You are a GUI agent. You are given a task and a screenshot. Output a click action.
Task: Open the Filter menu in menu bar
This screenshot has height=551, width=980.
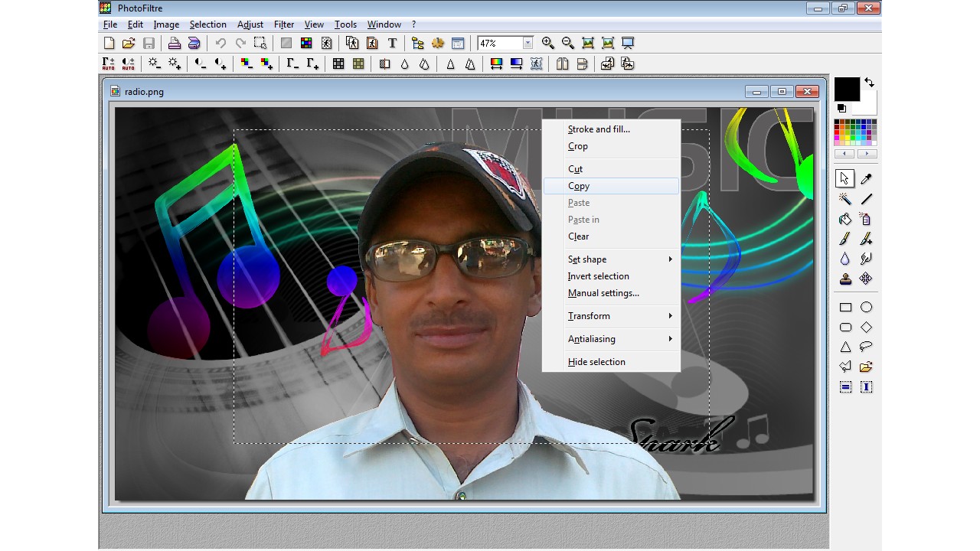coord(284,24)
